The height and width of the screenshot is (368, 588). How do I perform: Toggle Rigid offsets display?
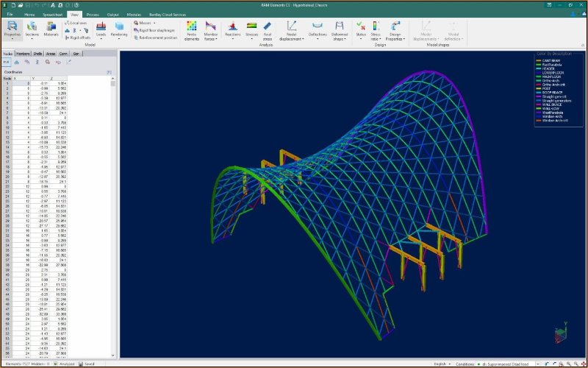point(76,38)
